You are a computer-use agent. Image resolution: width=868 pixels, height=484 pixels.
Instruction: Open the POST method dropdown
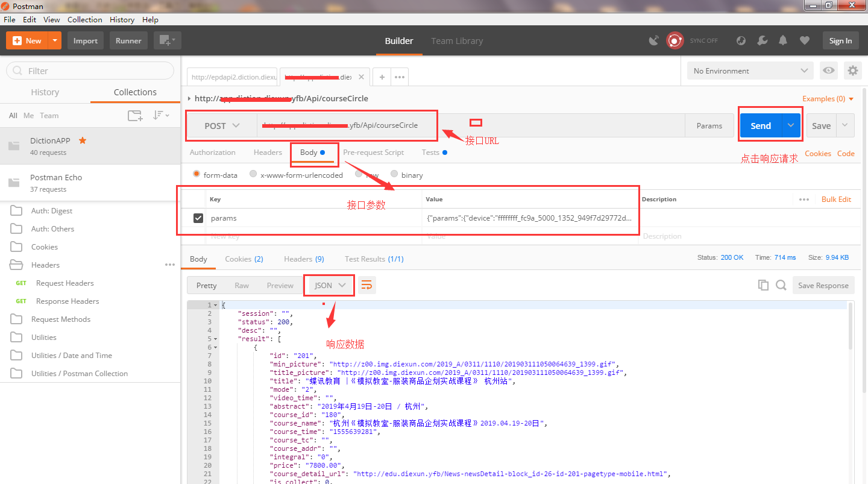221,125
